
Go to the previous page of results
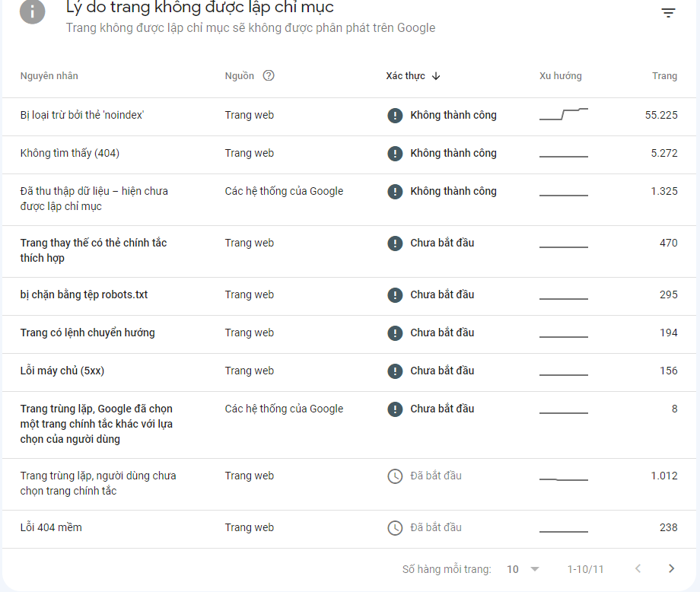(638, 568)
